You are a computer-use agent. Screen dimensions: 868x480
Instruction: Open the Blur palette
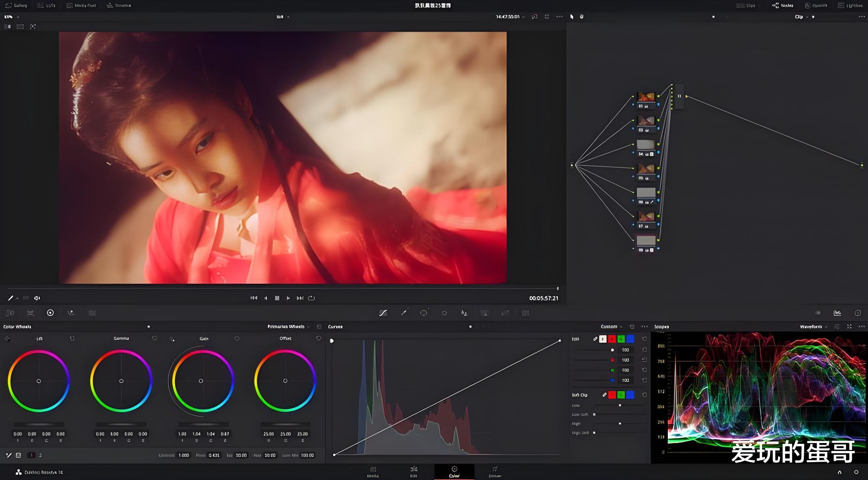click(x=464, y=313)
